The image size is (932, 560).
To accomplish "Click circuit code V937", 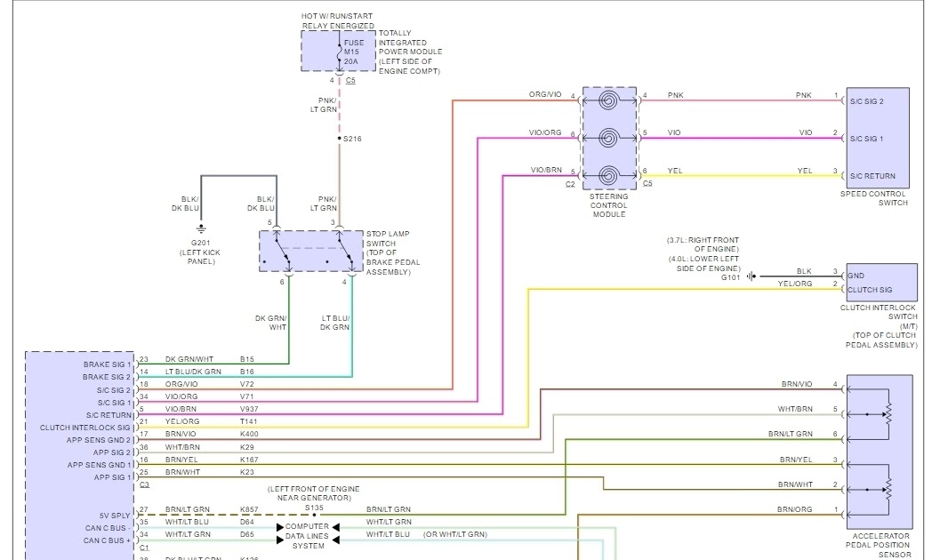I will tap(249, 409).
